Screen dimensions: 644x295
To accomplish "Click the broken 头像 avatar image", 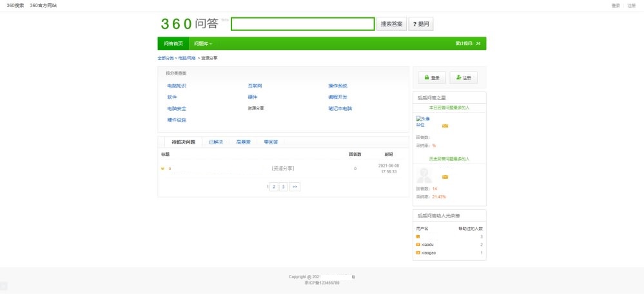I will (x=423, y=122).
